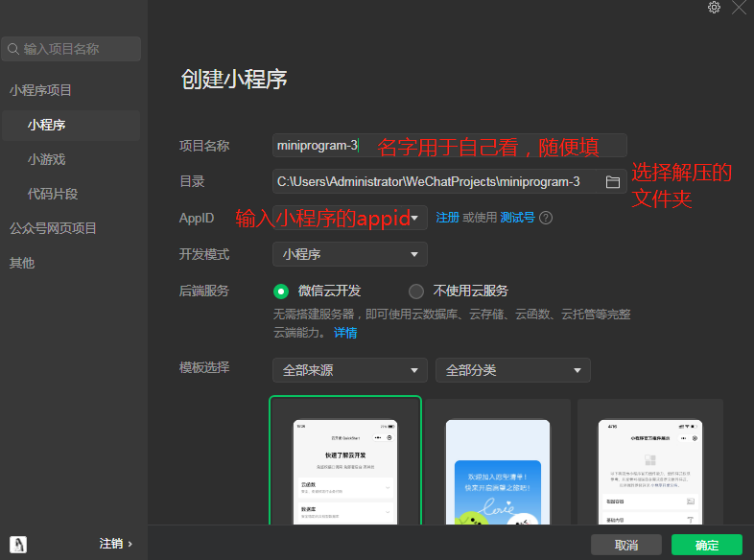The image size is (754, 560).
Task: Click the 取消 button
Action: (x=626, y=545)
